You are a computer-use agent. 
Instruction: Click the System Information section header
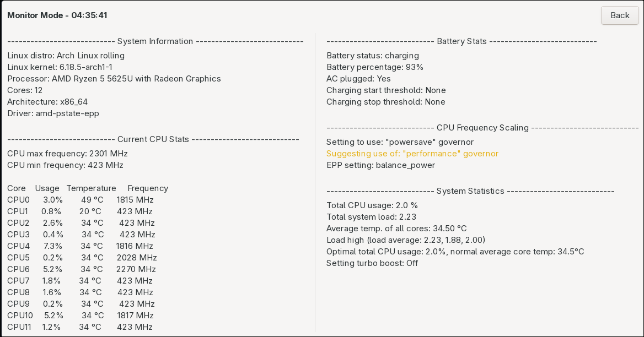tap(155, 41)
